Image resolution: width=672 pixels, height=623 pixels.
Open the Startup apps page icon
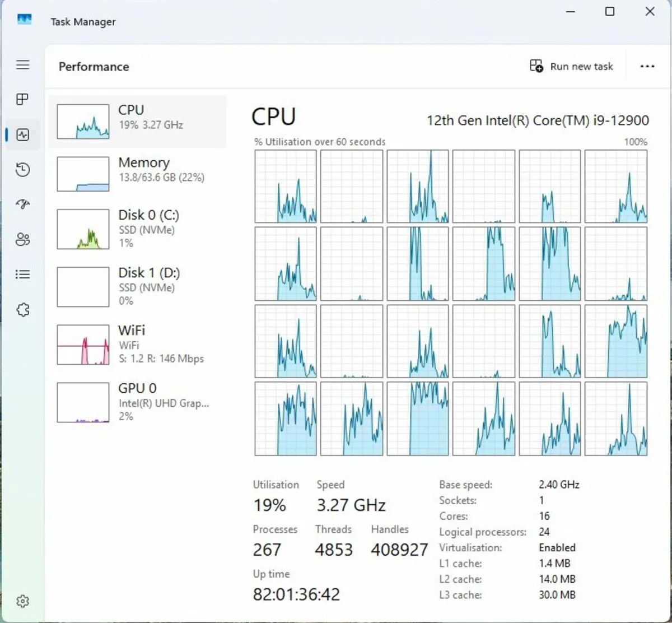click(x=23, y=204)
